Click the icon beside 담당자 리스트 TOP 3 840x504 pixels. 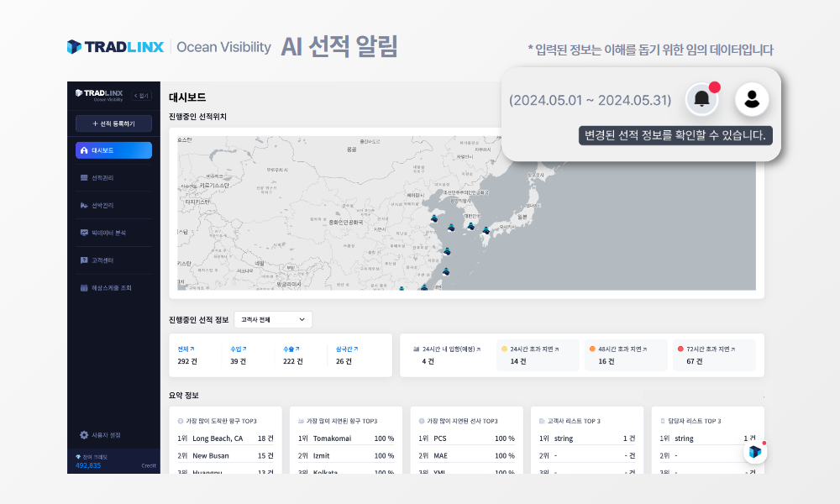click(x=663, y=421)
